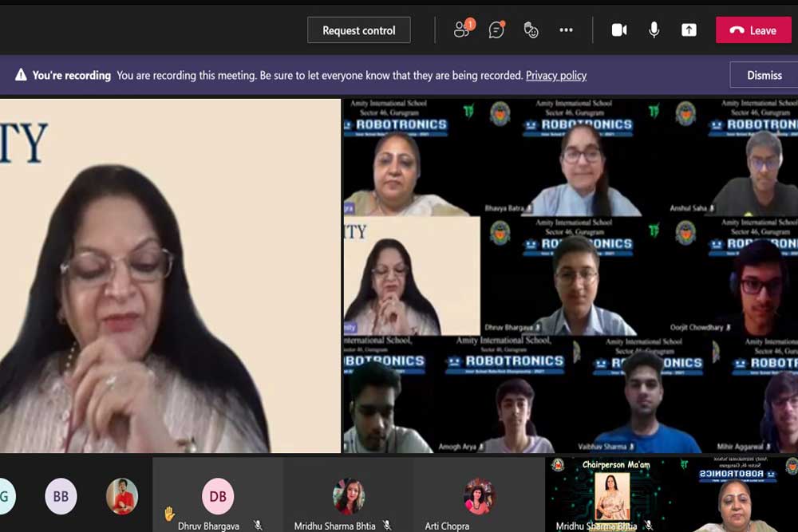Select the BB initials avatar

[61, 496]
